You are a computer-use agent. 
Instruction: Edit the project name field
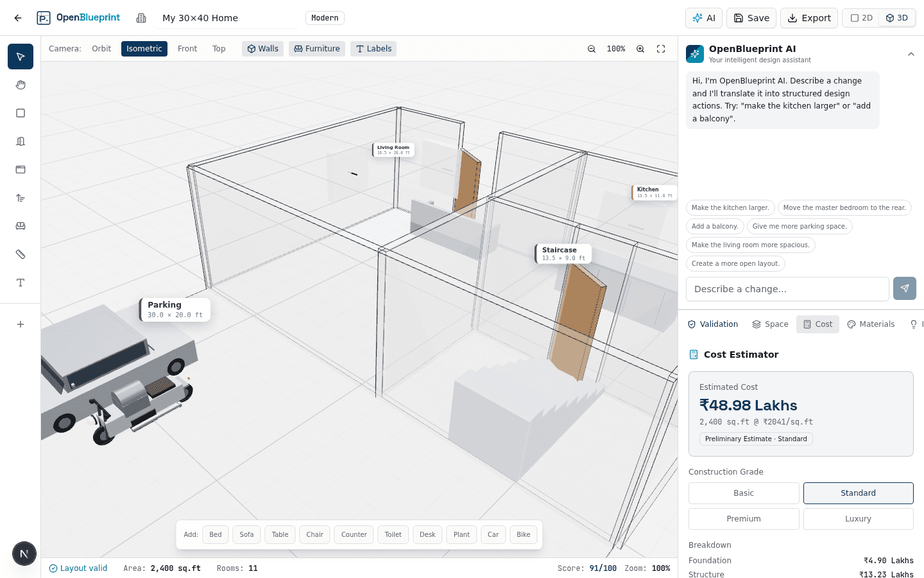tap(226, 18)
